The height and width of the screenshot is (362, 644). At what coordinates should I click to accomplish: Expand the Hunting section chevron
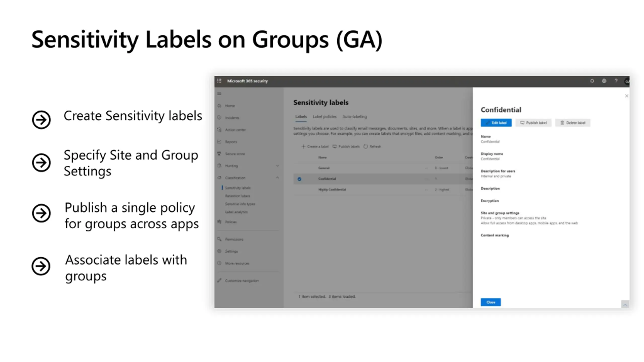[277, 166]
